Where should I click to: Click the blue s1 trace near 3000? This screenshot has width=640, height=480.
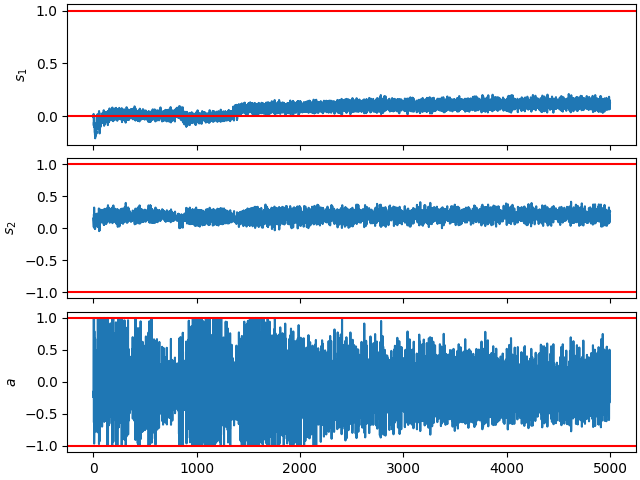pos(404,105)
